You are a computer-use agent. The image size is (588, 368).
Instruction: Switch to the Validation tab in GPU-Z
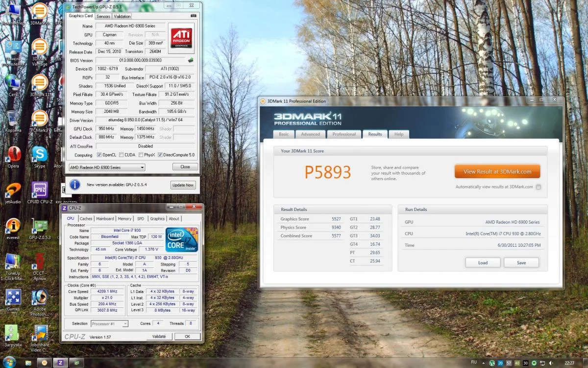click(x=122, y=16)
